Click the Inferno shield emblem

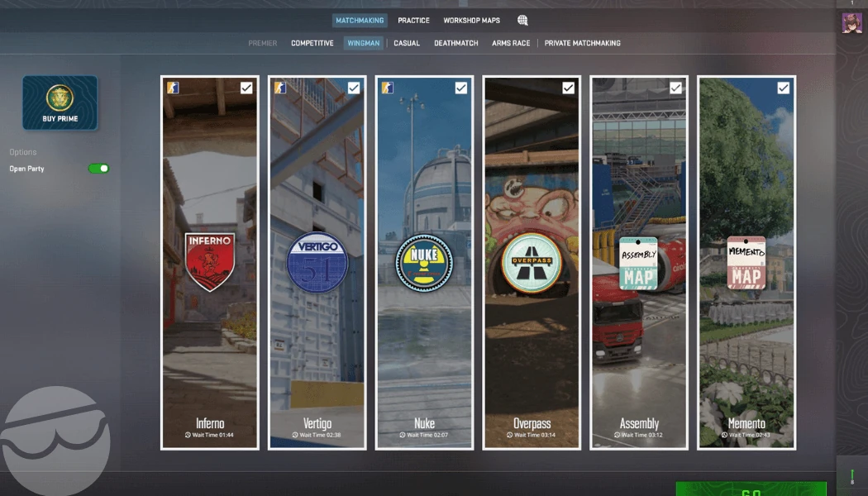pyautogui.click(x=210, y=262)
